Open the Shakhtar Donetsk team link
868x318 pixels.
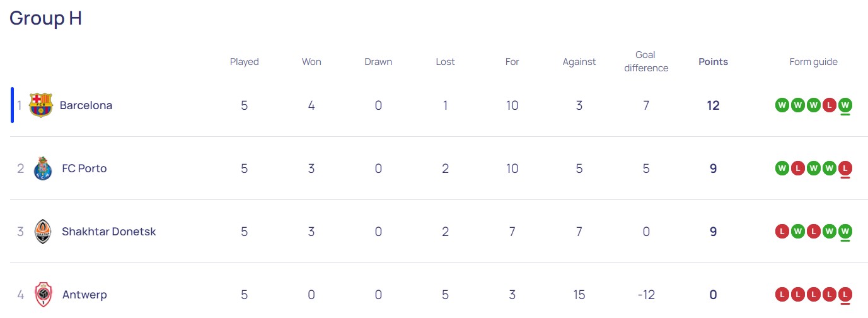[108, 232]
